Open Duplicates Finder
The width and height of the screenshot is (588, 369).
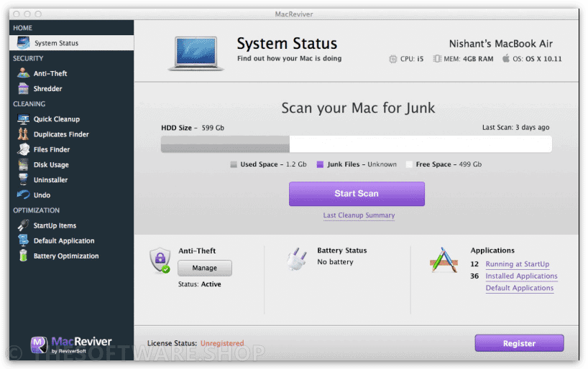point(71,134)
